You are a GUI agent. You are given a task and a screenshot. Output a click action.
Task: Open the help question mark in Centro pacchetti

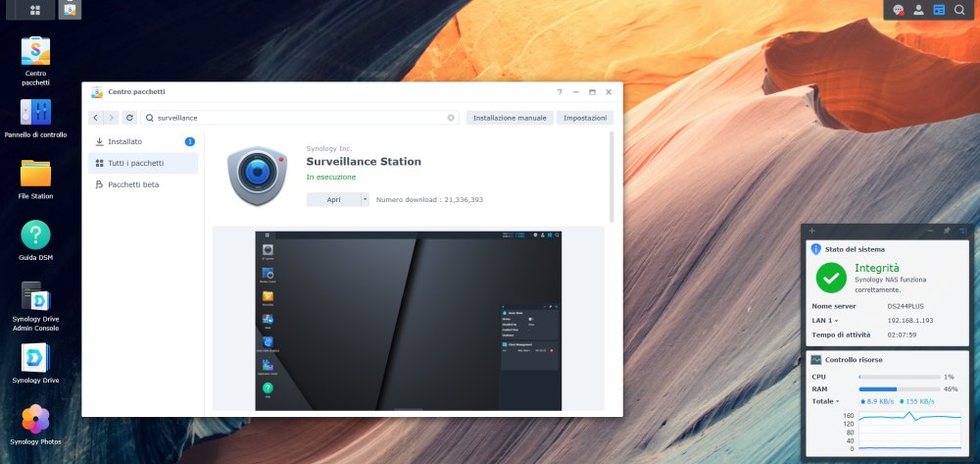(x=560, y=92)
